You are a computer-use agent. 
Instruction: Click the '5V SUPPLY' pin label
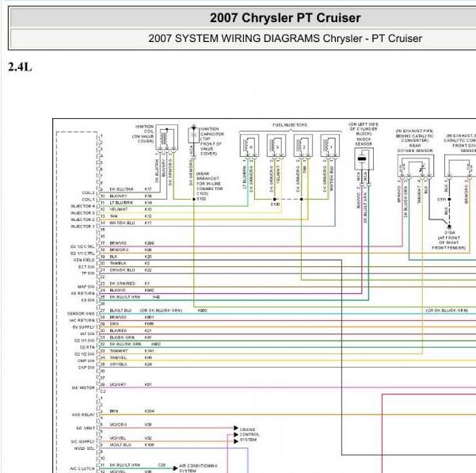(x=83, y=327)
